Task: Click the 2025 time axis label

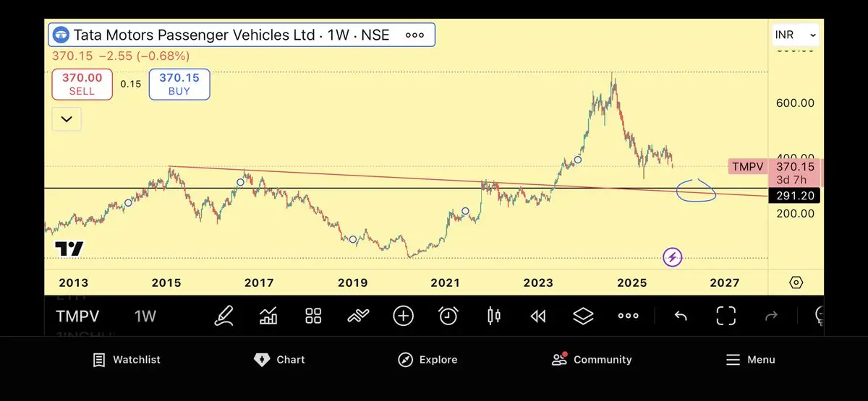Action: [x=631, y=283]
